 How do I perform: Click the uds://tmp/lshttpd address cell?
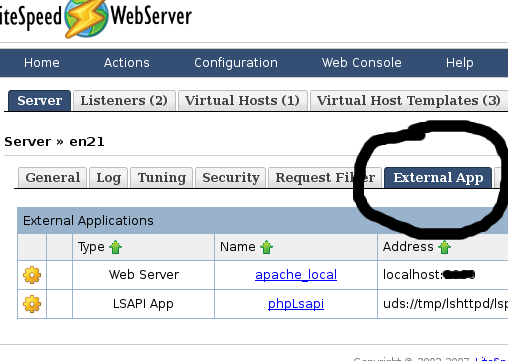(x=443, y=304)
